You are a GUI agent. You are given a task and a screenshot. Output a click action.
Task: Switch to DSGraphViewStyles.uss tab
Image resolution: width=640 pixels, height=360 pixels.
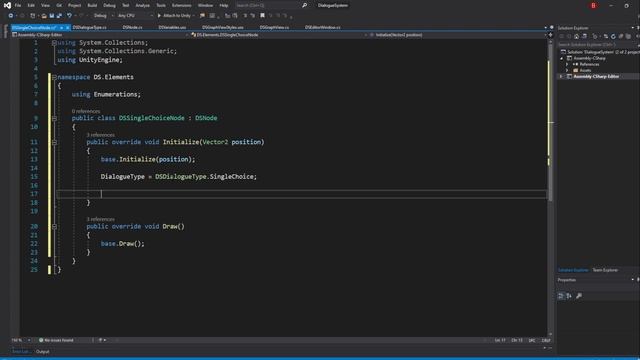[222, 27]
